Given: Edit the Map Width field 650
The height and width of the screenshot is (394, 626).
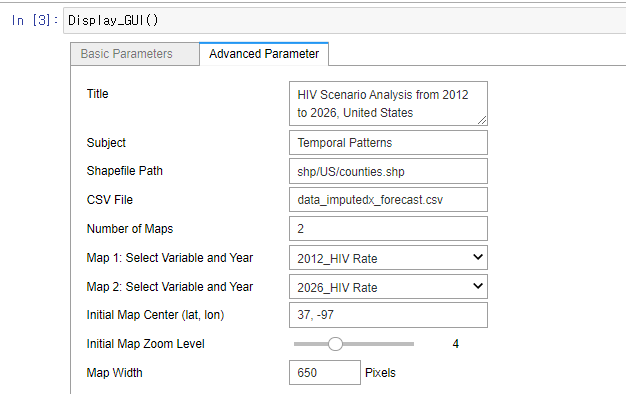Looking at the screenshot, I should pos(325,372).
